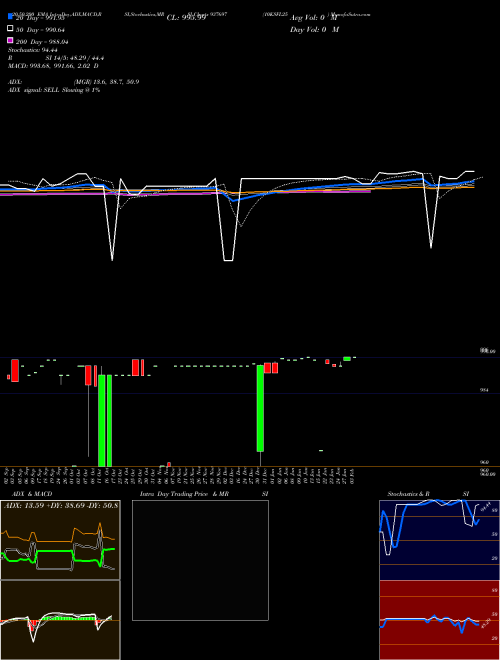Click the 'MACD: 993.68, 991.66, 2.02 D' line
Viewport: 500px width, 660px height.
tap(53, 66)
